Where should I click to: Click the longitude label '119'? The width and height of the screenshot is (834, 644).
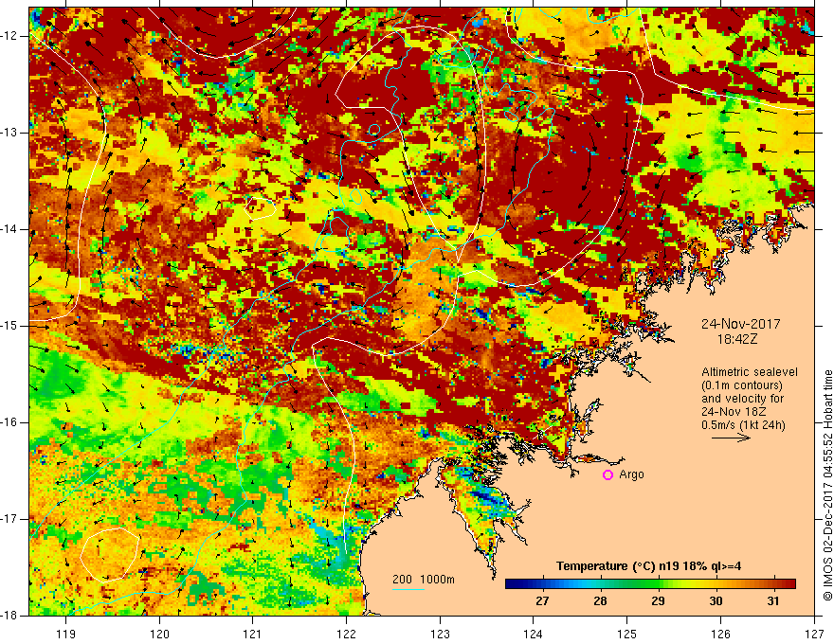tap(66, 634)
